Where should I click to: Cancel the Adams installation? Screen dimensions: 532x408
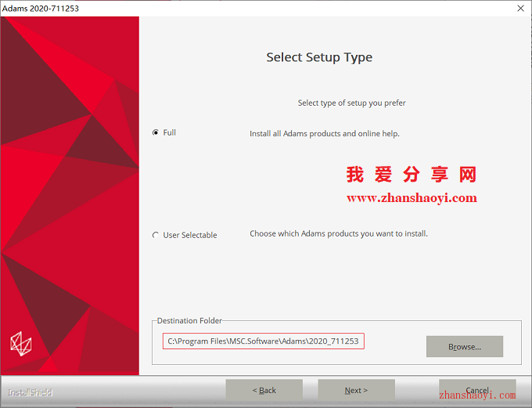pyautogui.click(x=477, y=390)
